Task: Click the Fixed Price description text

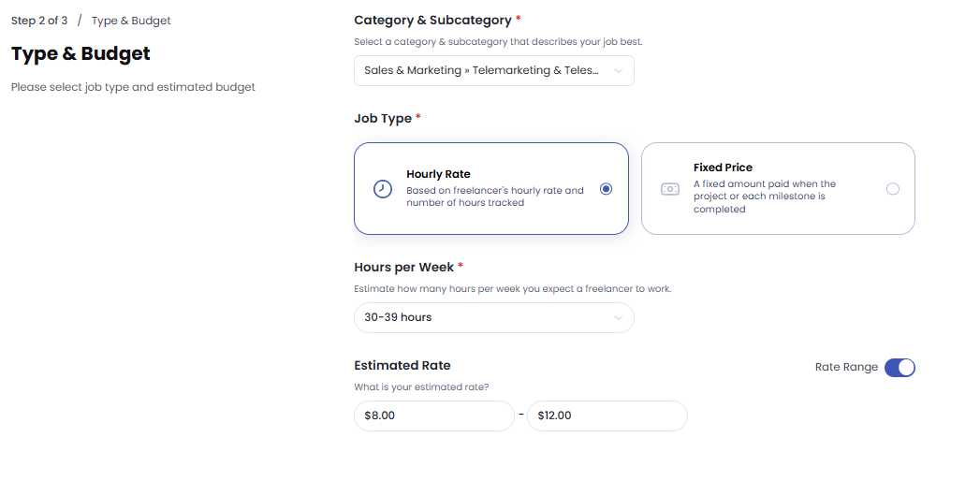Action: point(764,197)
